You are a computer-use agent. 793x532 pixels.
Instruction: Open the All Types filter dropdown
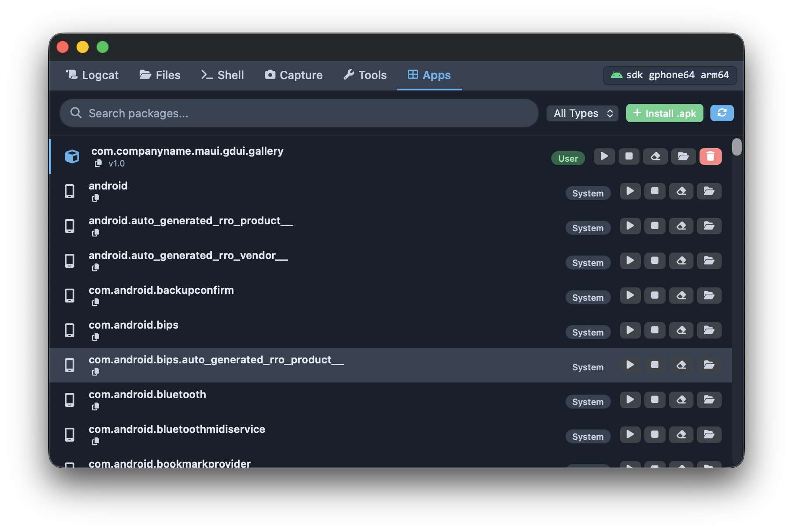point(583,113)
